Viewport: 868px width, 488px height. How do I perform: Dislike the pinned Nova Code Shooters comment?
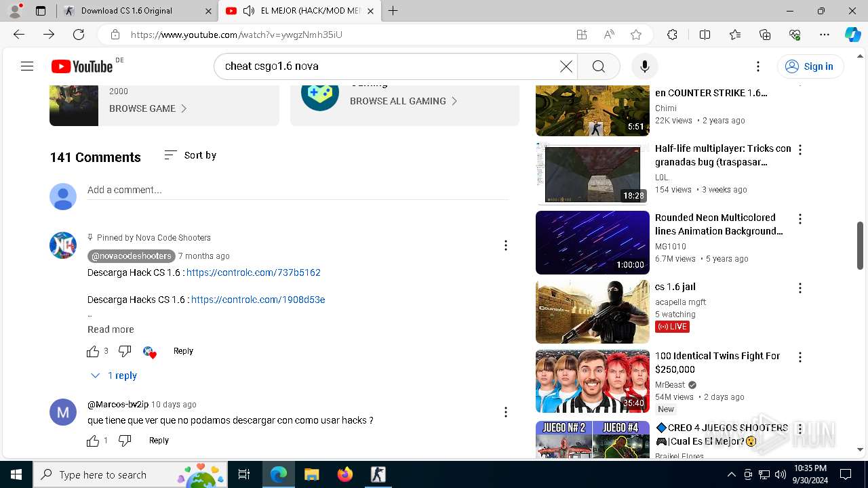(125, 351)
